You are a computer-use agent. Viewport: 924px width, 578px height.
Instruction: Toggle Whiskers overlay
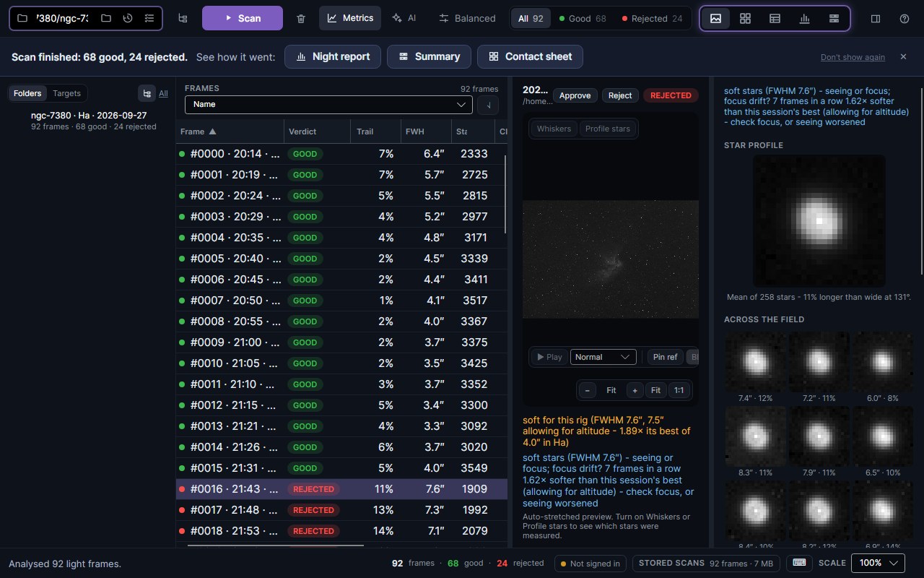point(554,129)
